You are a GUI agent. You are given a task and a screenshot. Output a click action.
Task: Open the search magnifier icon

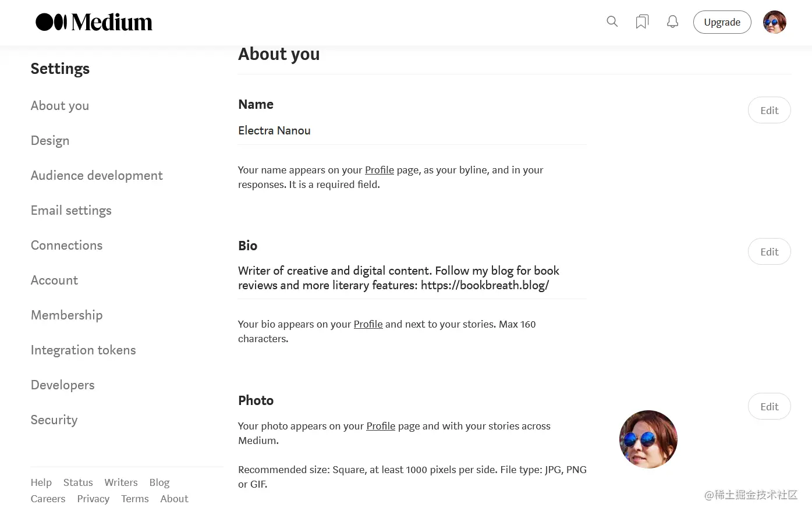[612, 22]
